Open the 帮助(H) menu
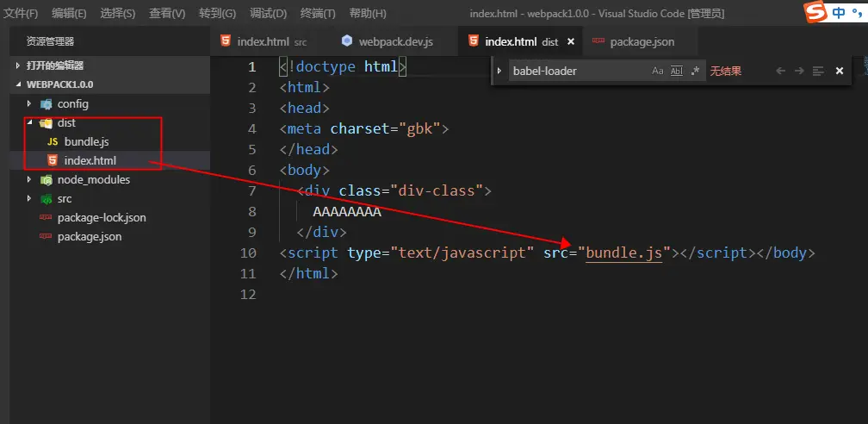The image size is (868, 424). (369, 13)
